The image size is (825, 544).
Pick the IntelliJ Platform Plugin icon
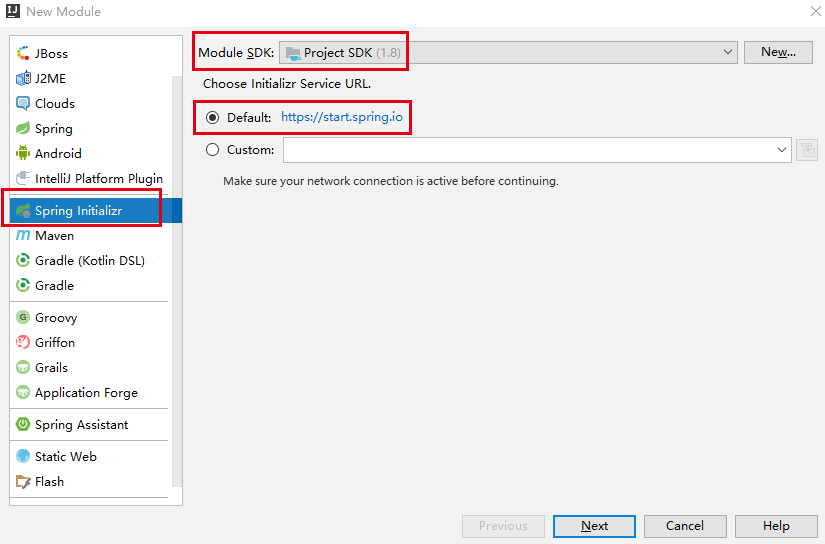point(23,178)
